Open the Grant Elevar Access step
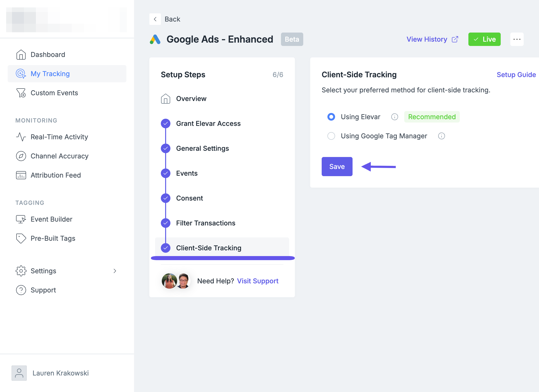The width and height of the screenshot is (539, 392). click(x=222, y=123)
